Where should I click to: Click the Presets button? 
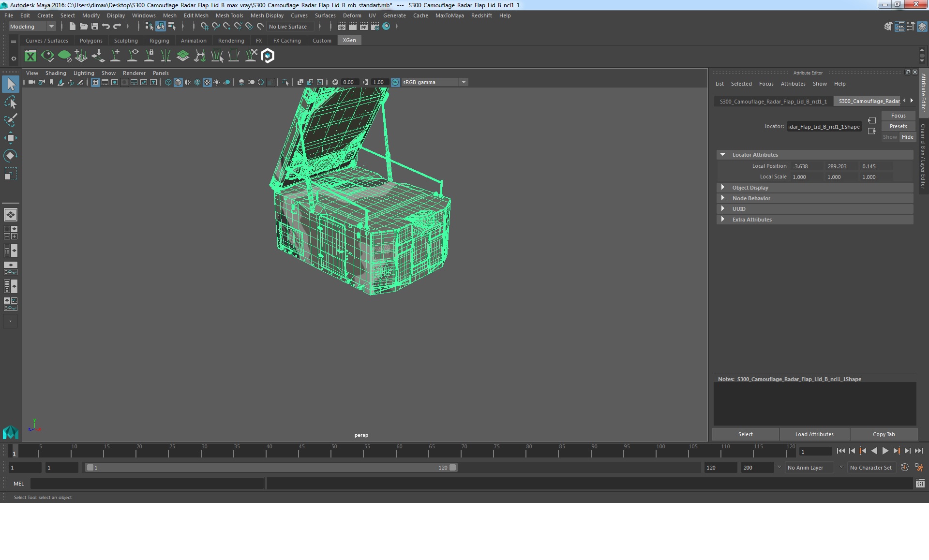(898, 126)
